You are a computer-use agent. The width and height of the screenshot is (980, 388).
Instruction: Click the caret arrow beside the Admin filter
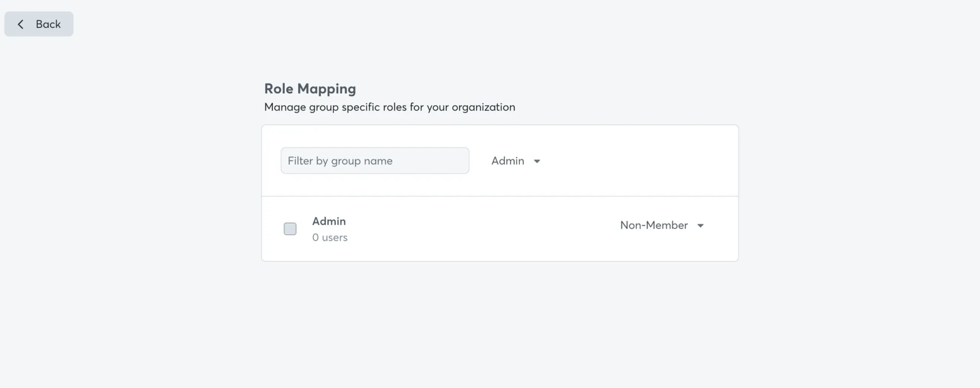(537, 161)
